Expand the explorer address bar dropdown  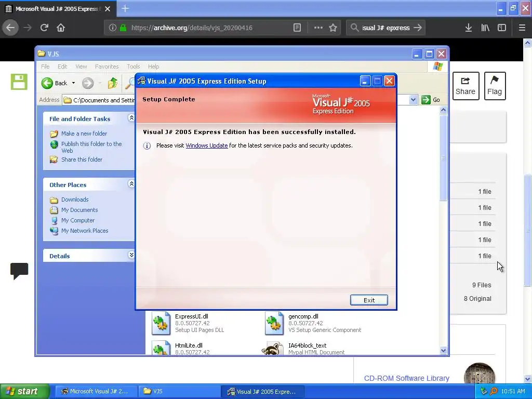[413, 100]
